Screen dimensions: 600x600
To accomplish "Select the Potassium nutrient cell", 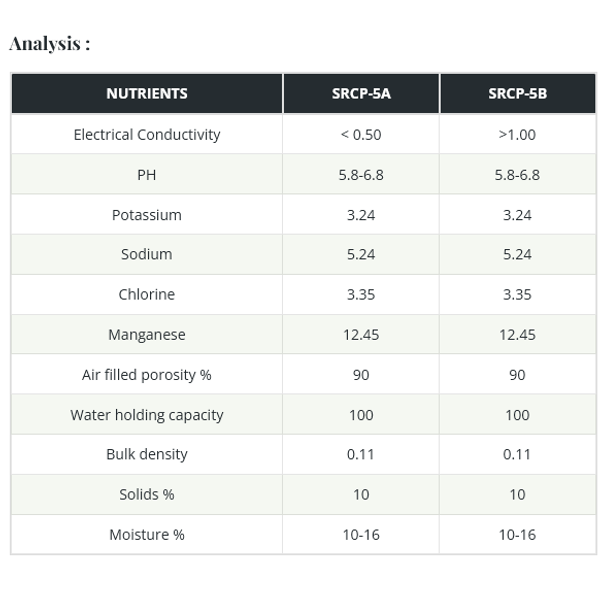I will point(147,215).
